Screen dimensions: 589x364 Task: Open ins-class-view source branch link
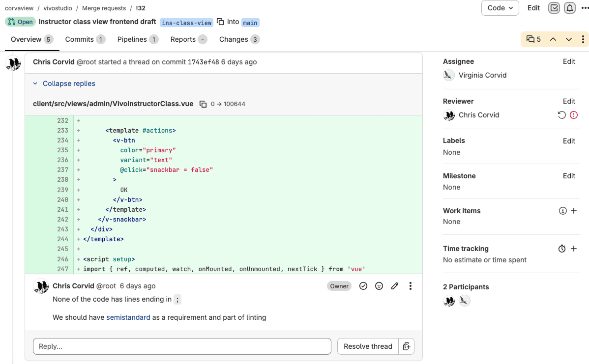tap(187, 23)
